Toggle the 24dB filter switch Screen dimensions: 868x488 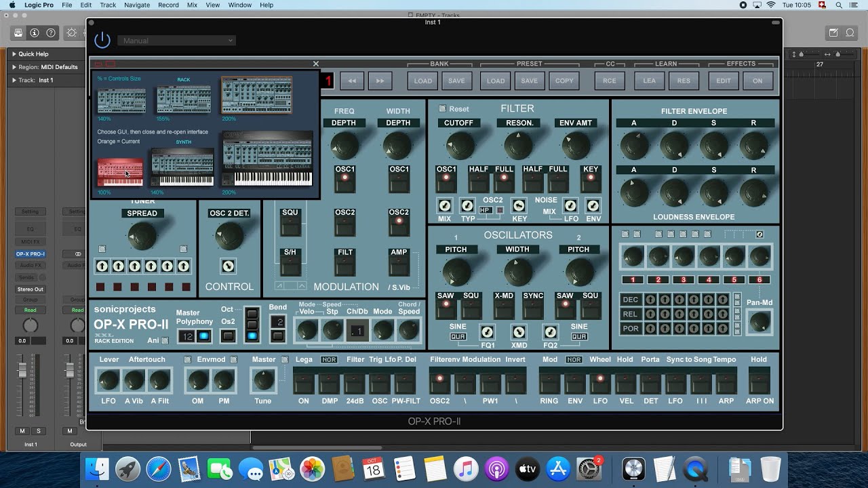coord(355,381)
